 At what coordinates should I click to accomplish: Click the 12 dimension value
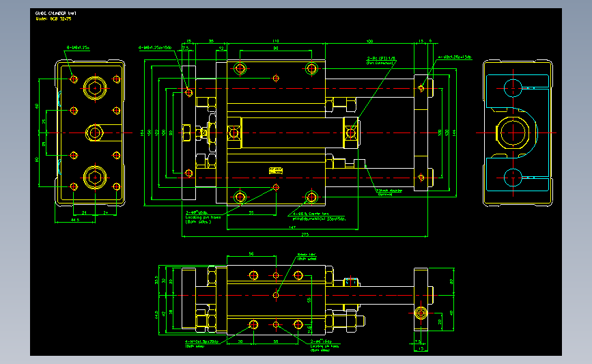[222, 48]
